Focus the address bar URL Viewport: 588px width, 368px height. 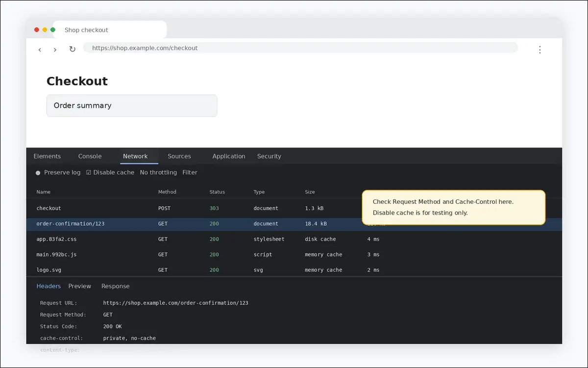point(300,48)
